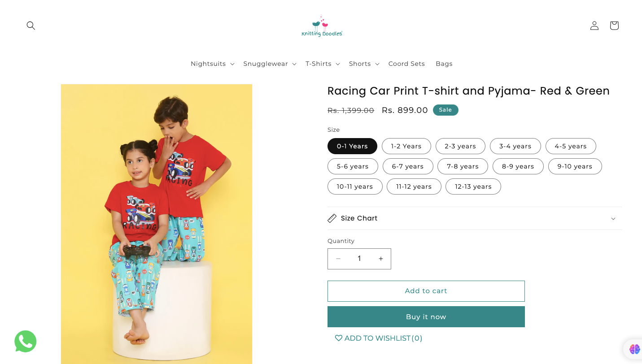Open the Bags menu item
The image size is (642, 364).
tap(444, 64)
